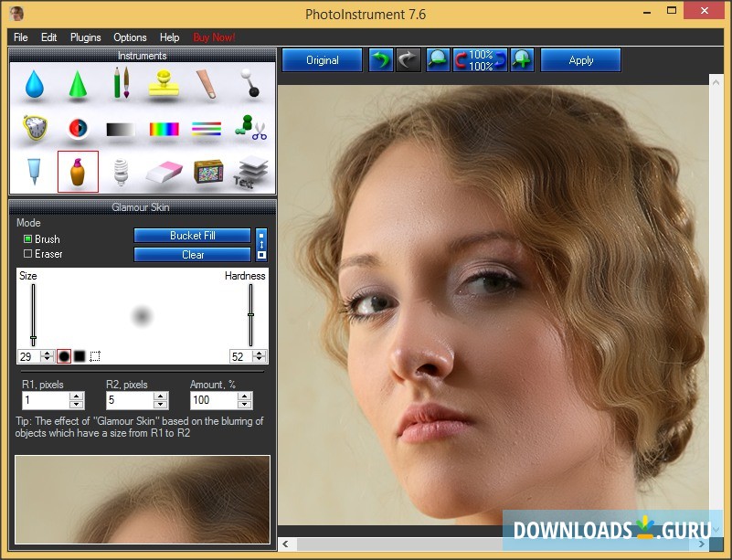Zoom out with the magnifier icon

(x=438, y=60)
